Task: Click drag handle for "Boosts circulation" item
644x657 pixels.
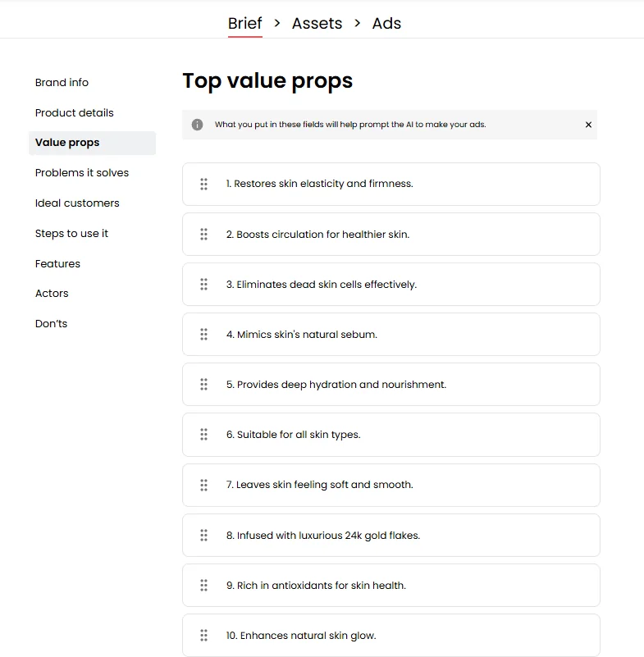Action: coord(203,235)
